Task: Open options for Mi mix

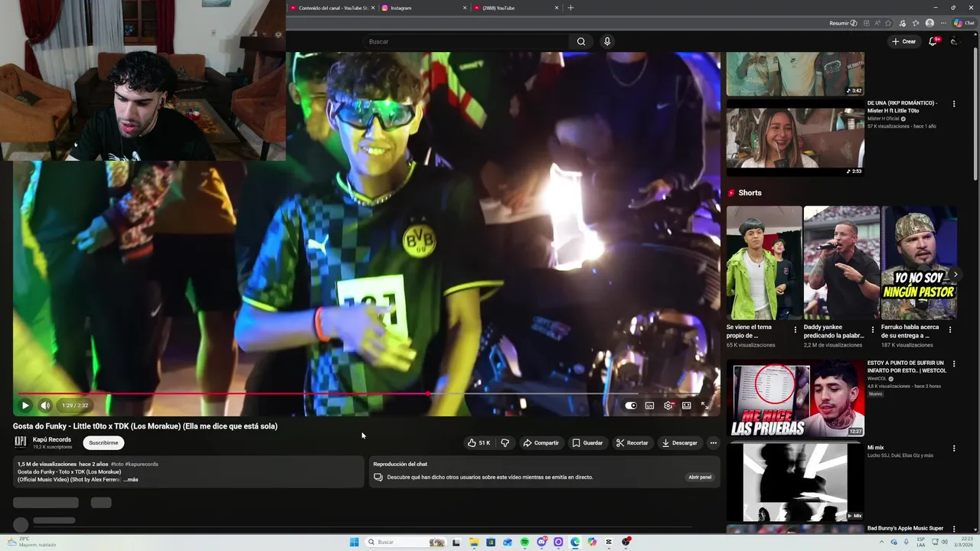Action: point(954,448)
